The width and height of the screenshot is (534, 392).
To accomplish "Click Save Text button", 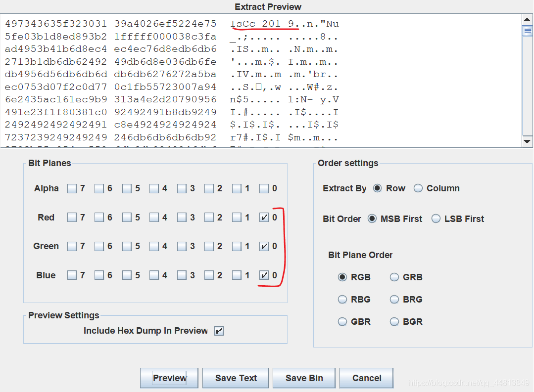I will [236, 378].
